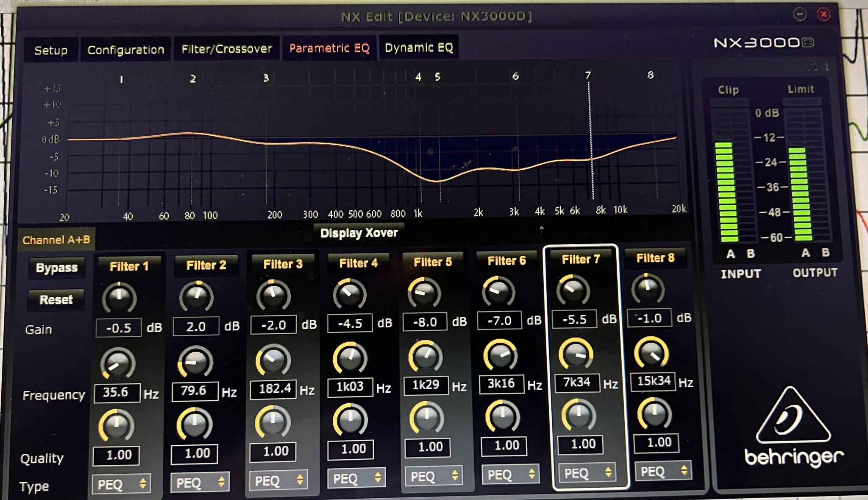Go to the Dynamic EQ tab
Image resolution: width=868 pixels, height=500 pixels.
[419, 47]
